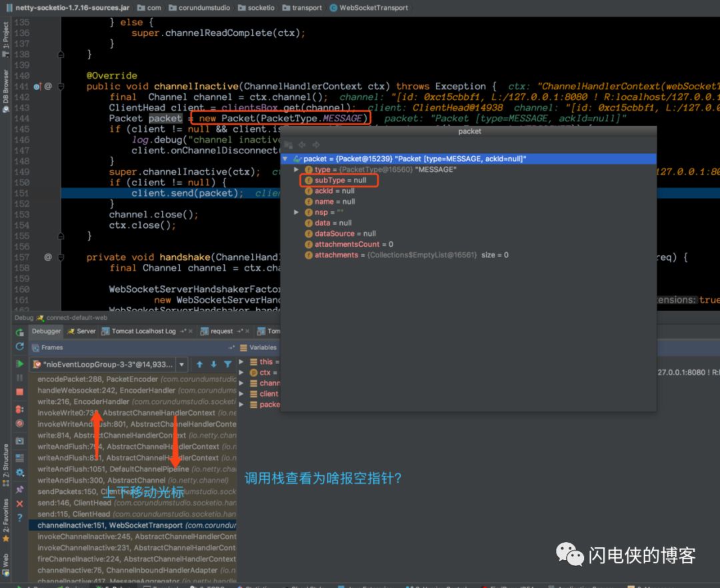Collapse the packet root node in popup
This screenshot has width=720, height=588.
(286, 159)
